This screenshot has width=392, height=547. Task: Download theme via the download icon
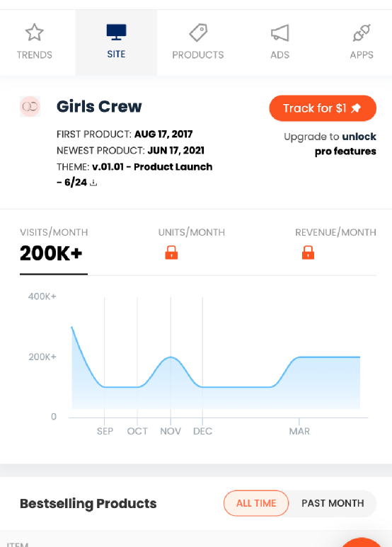pos(93,183)
